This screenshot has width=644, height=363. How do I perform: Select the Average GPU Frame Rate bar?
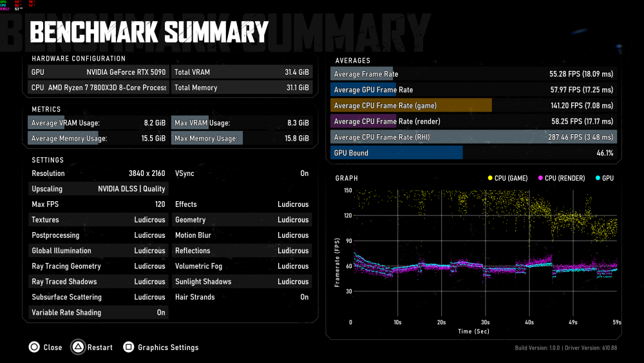click(473, 90)
